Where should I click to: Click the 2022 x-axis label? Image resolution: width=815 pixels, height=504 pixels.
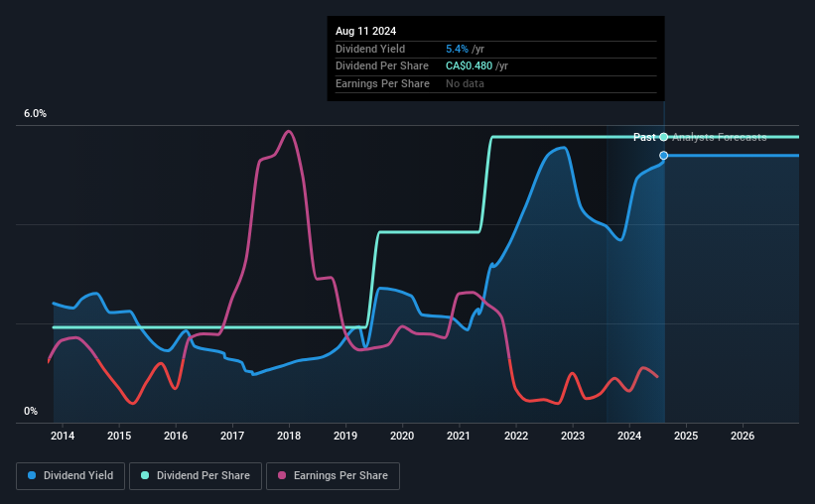pyautogui.click(x=516, y=436)
